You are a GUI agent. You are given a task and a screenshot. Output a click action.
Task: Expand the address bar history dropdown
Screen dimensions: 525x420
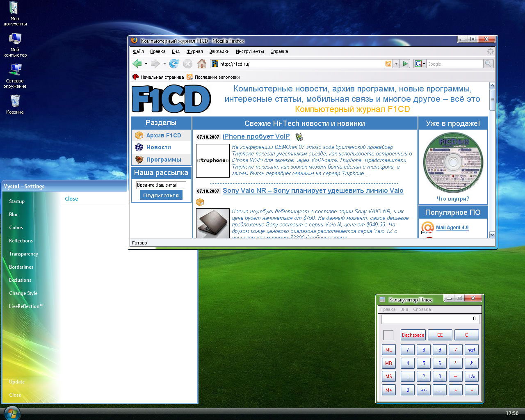(396, 64)
